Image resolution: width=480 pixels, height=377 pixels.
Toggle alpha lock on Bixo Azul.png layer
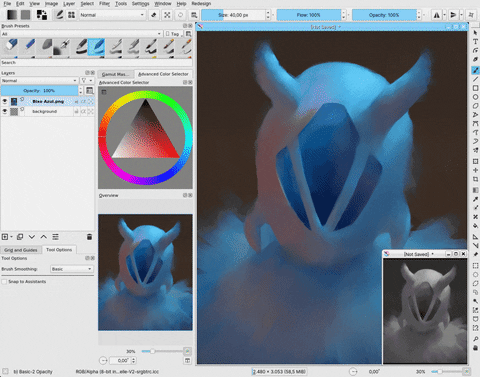pyautogui.click(x=90, y=101)
